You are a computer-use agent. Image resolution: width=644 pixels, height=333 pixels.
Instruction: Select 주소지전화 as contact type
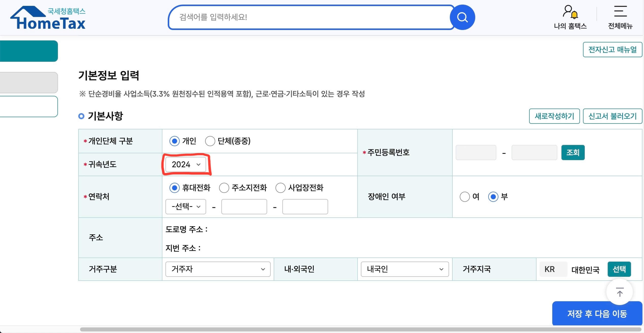coord(224,188)
